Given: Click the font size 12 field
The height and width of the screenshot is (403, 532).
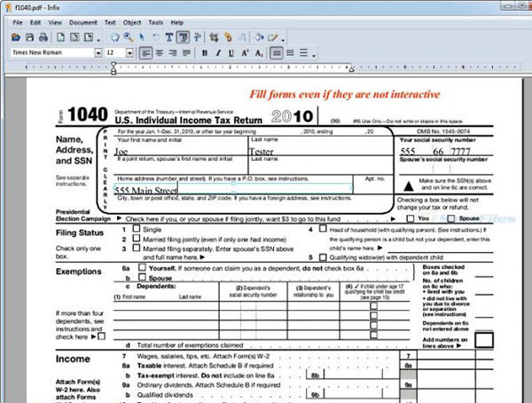Looking at the screenshot, I should click(x=115, y=52).
